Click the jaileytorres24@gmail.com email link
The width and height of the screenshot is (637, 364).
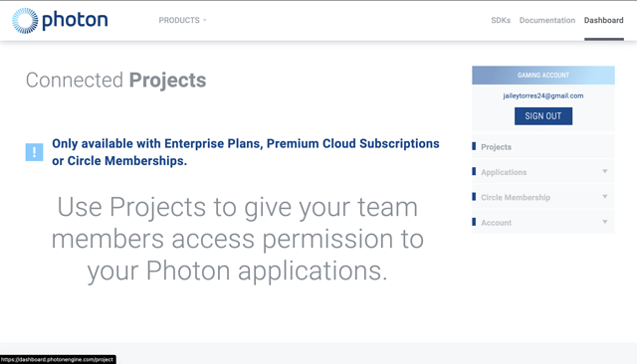click(543, 95)
